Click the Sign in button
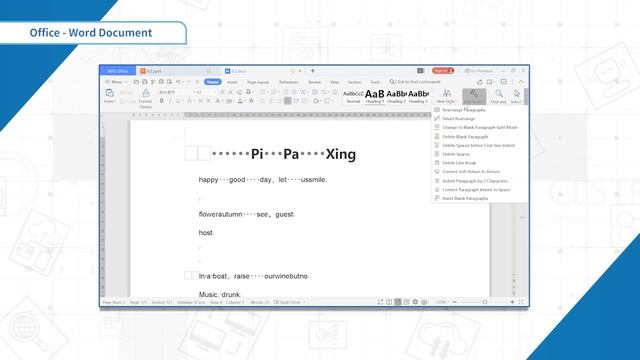The image size is (640, 360). [442, 71]
